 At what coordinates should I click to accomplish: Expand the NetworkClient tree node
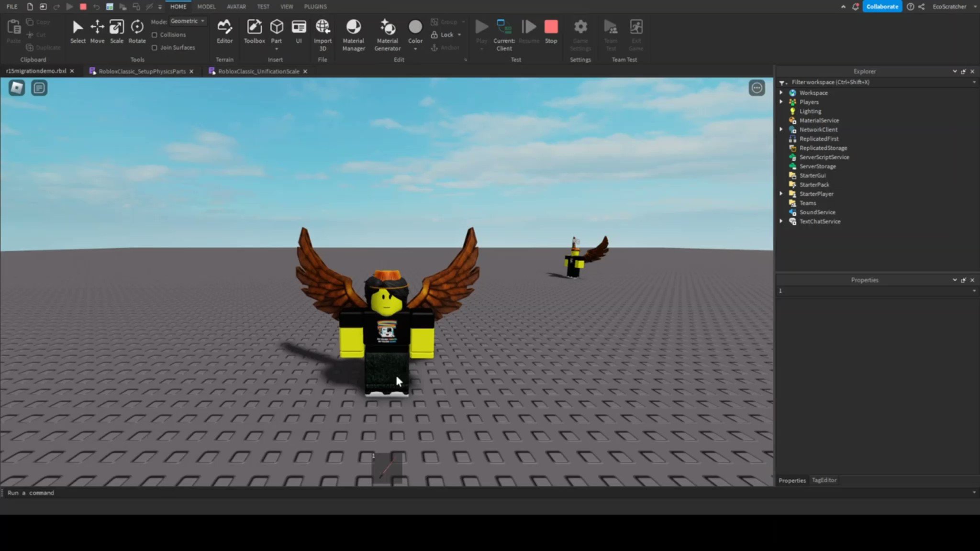[781, 130]
